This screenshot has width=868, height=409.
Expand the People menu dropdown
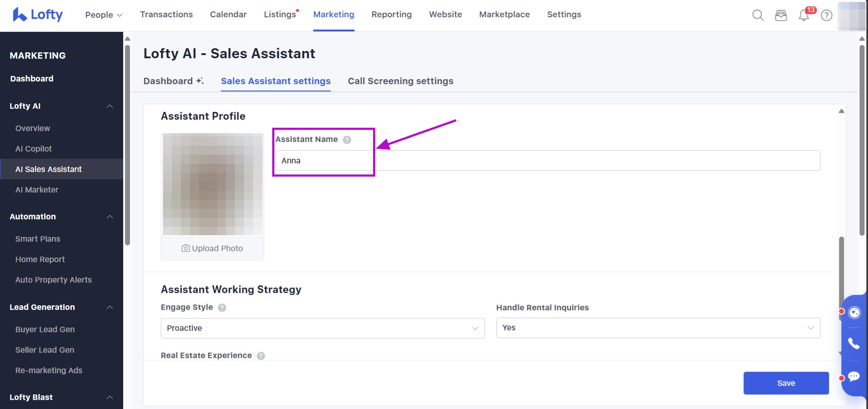coord(104,15)
